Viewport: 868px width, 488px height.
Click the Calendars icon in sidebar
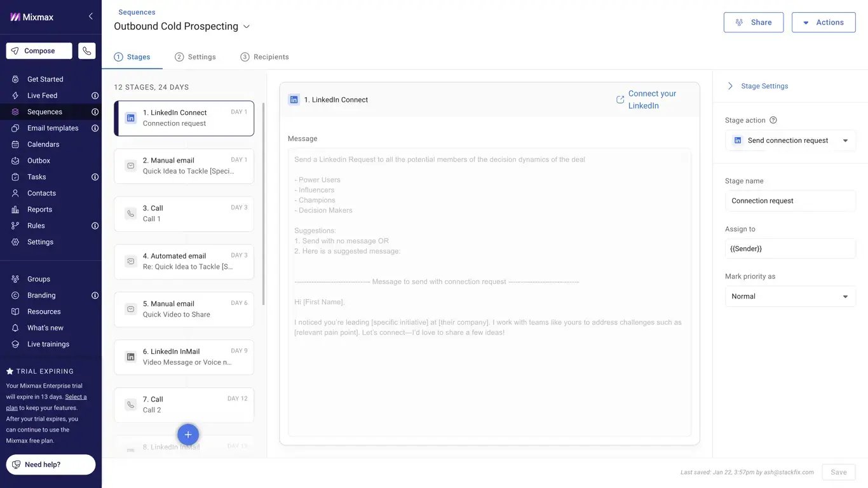click(15, 144)
